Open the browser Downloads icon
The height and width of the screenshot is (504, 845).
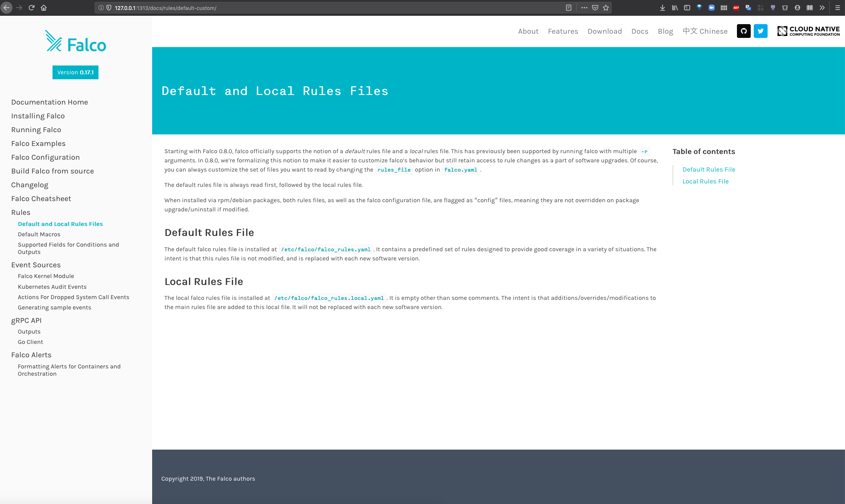[x=662, y=7]
